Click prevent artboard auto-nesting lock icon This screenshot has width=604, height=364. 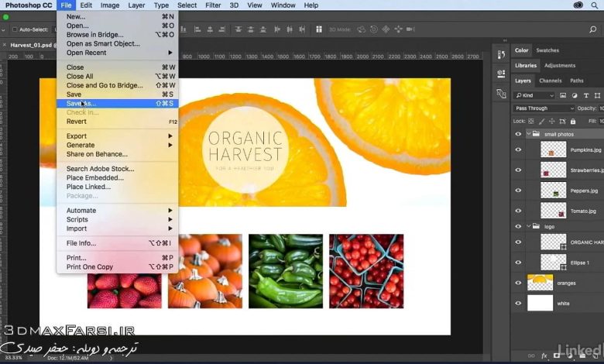tap(562, 122)
